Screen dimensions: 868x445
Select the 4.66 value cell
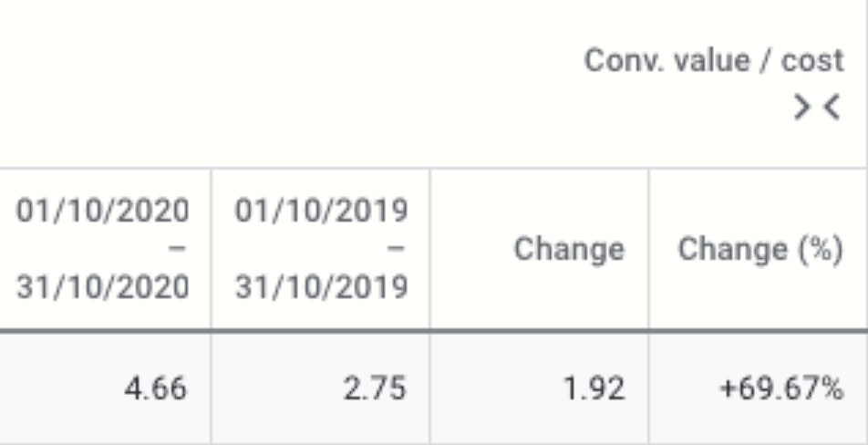coord(103,388)
